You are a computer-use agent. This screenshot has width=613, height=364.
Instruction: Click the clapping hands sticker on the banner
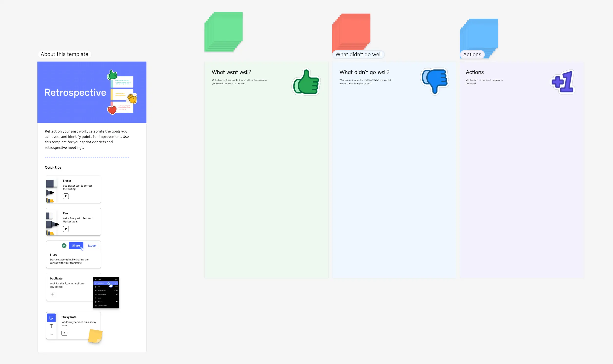tap(132, 98)
